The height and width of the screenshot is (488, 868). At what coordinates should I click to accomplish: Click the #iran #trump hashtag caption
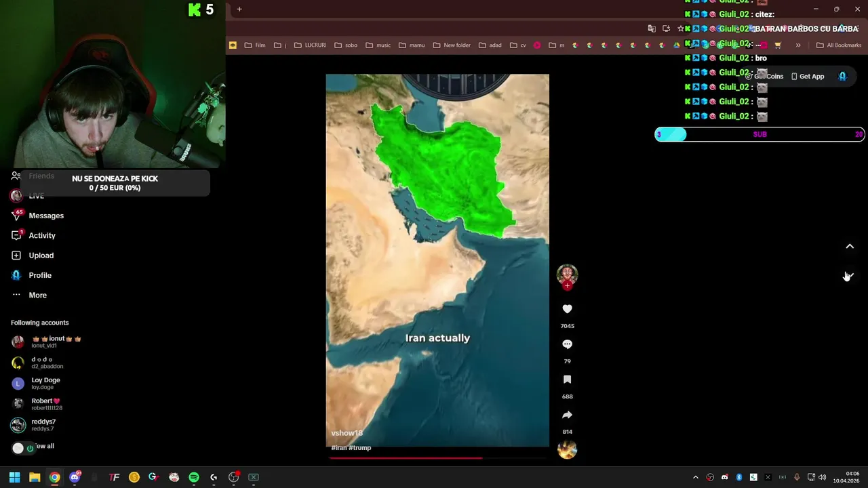(351, 448)
